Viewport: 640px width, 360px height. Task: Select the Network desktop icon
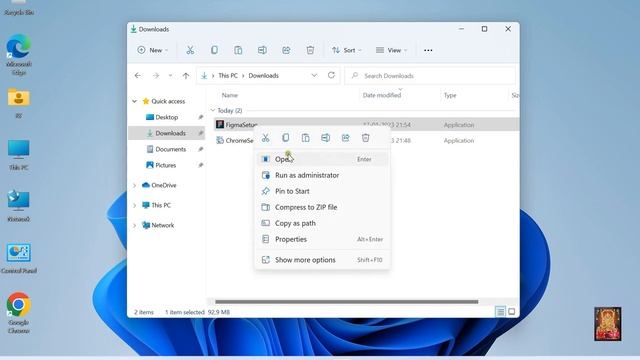19,207
